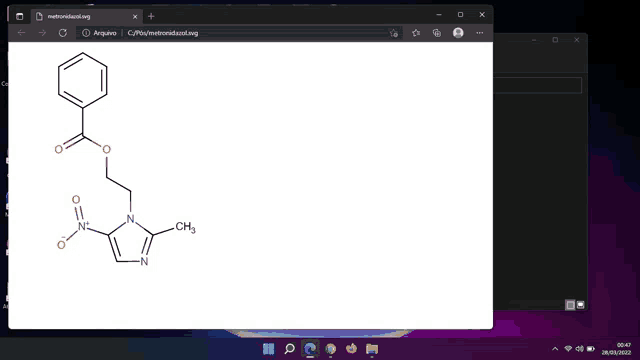Open the volume speaker tray icon
The width and height of the screenshot is (640, 360).
click(x=579, y=349)
